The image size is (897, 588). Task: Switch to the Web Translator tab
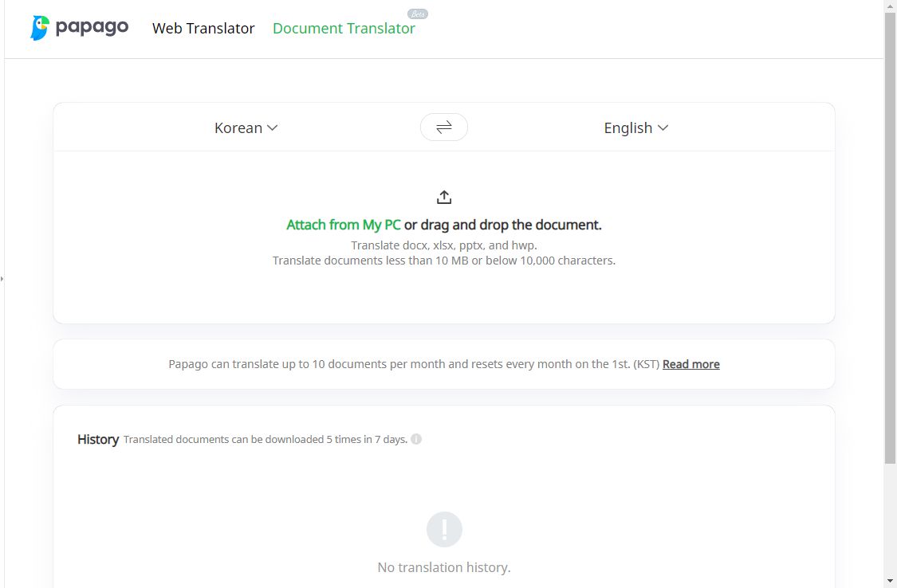click(203, 28)
